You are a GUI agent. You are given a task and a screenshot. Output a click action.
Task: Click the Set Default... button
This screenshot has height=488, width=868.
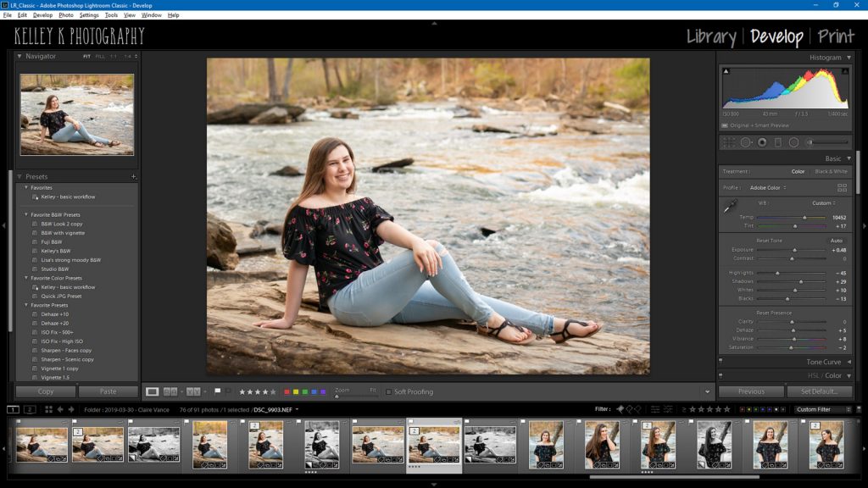819,391
